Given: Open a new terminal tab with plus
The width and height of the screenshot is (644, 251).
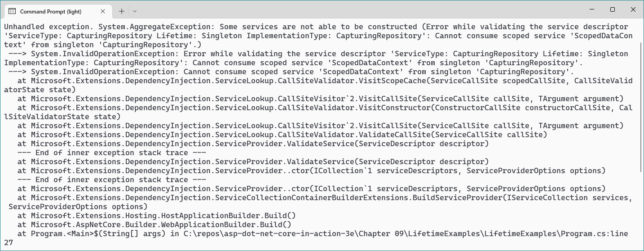Looking at the screenshot, I should click(122, 11).
